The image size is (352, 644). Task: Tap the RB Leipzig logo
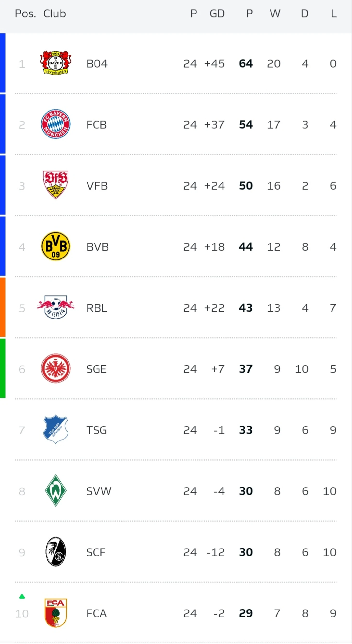click(x=55, y=307)
